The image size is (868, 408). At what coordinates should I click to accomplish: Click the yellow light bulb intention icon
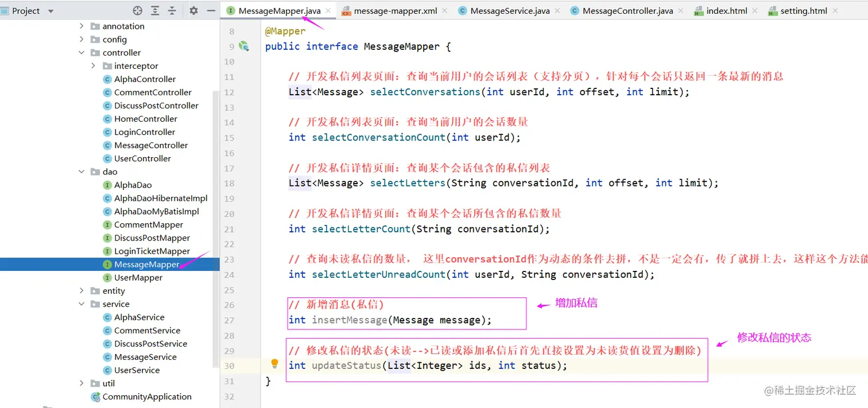click(x=274, y=363)
